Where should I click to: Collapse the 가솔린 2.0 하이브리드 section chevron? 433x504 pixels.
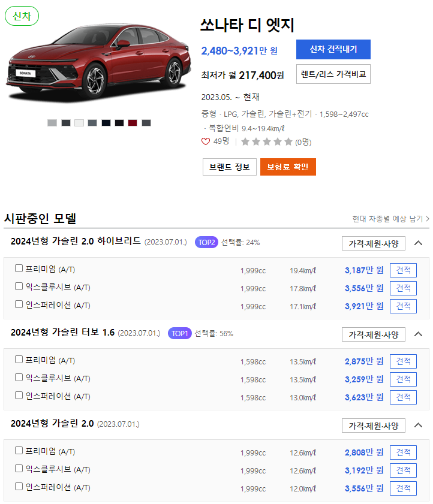[418, 243]
